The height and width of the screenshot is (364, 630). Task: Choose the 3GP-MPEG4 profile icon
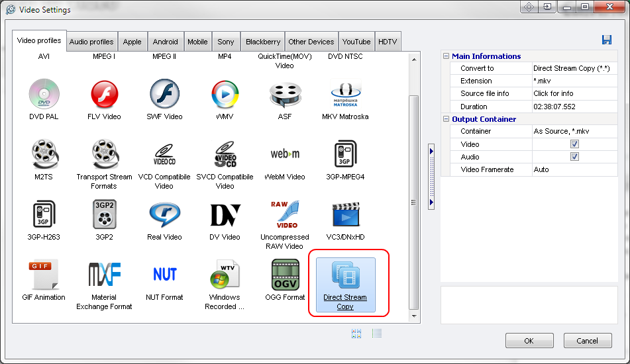pos(345,154)
